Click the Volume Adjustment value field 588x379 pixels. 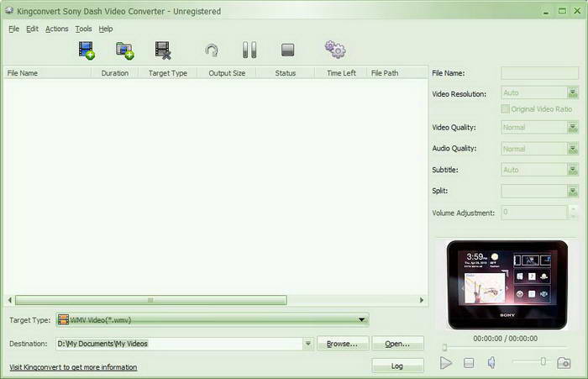coord(535,212)
